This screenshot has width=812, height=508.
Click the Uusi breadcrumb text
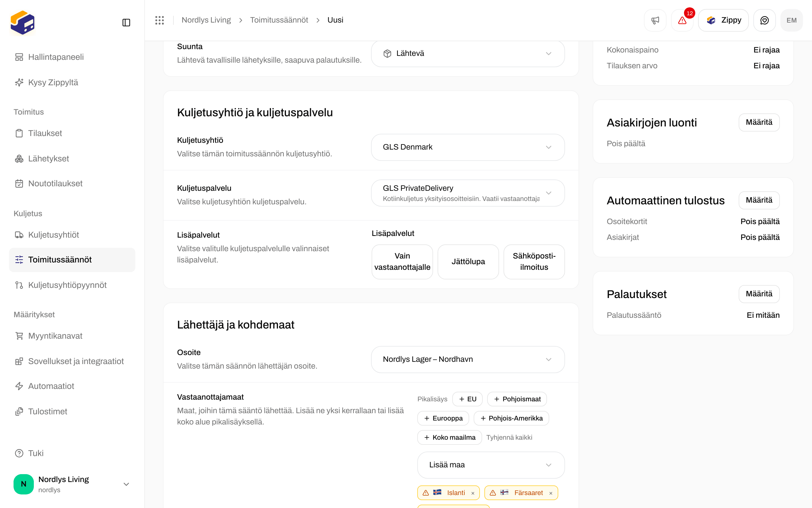coord(335,20)
